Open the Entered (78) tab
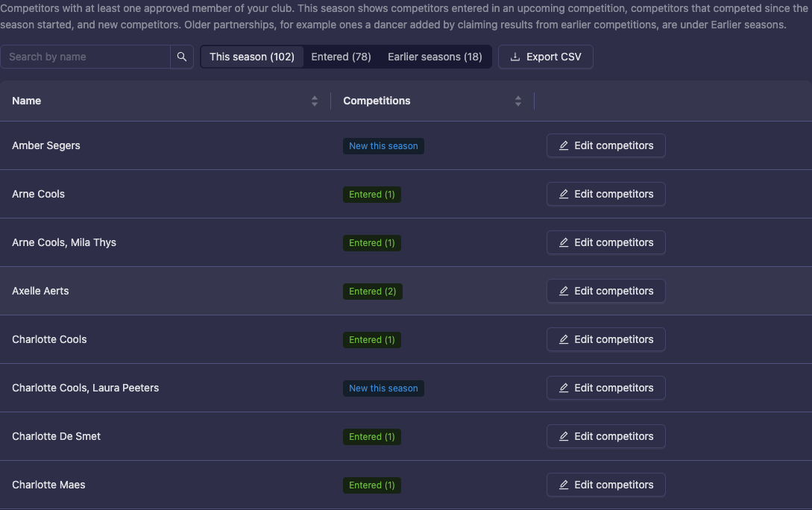Image resolution: width=812 pixels, height=510 pixels. 341,57
